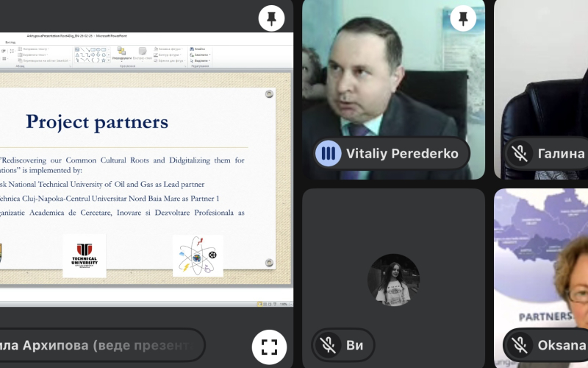
Task: Click the Arrange (Упорядкувати) icon in the ribbon
Action: coord(120,53)
